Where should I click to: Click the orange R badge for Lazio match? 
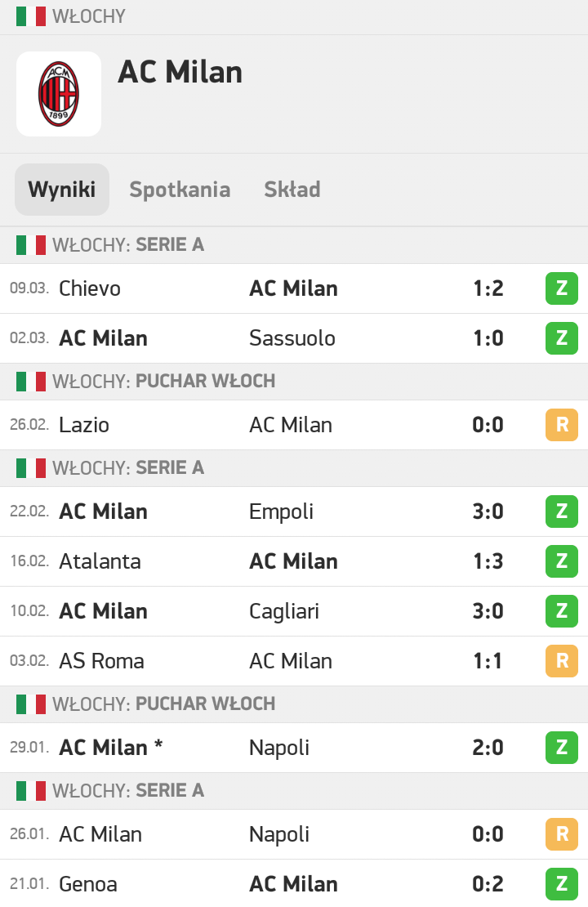[561, 425]
